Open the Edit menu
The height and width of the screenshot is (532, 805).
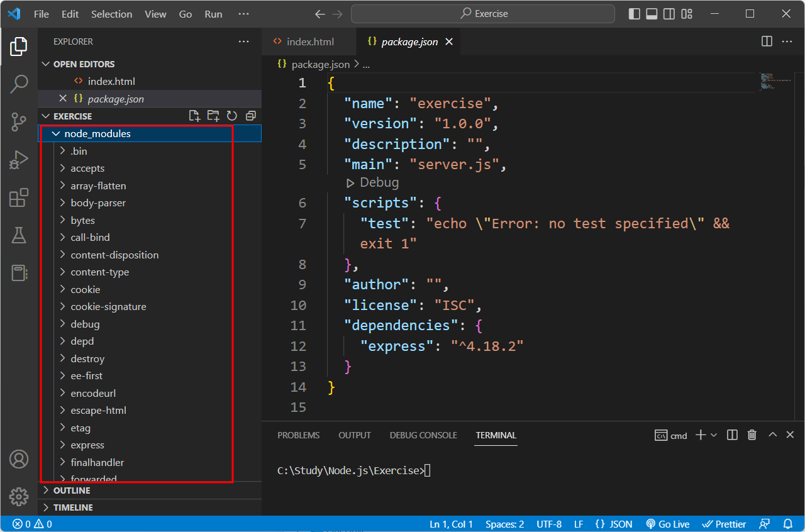[x=70, y=14]
